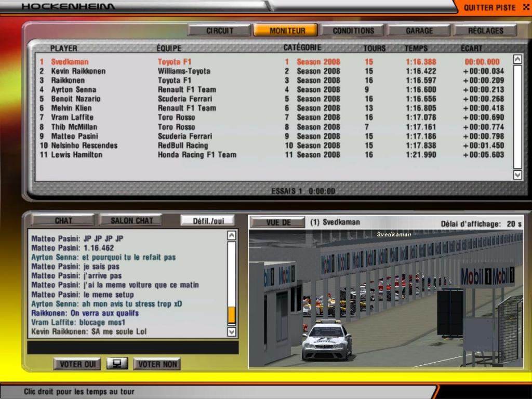Vote no with Voter Non

click(157, 364)
